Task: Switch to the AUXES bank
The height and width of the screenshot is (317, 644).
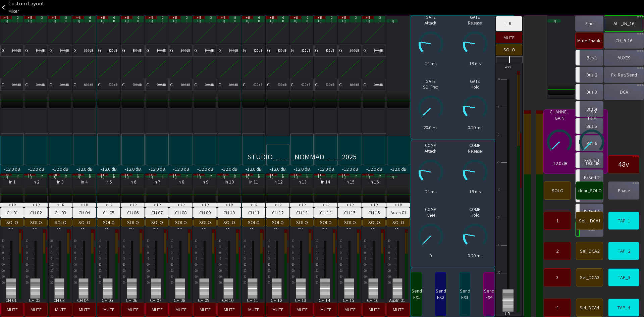Action: 624,58
